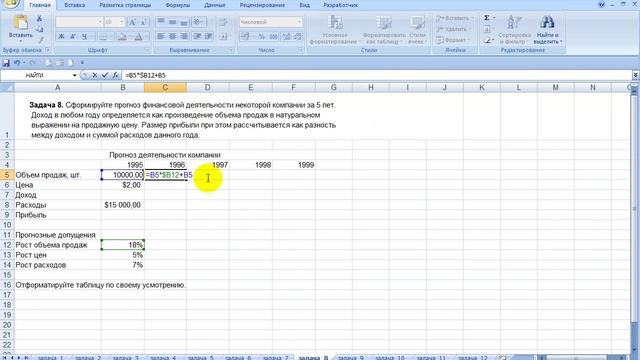Click the Comma Style 000 icon
The width and height of the screenshot is (640, 360).
point(273,37)
